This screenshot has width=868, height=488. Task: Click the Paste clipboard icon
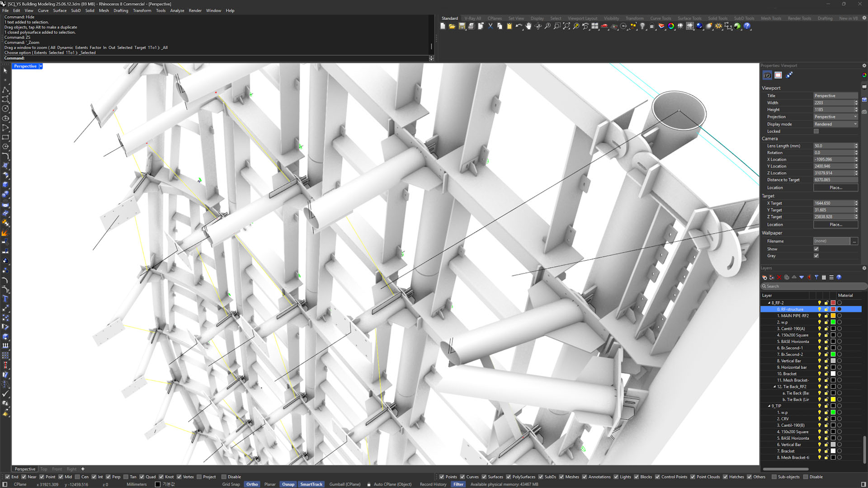tap(509, 26)
